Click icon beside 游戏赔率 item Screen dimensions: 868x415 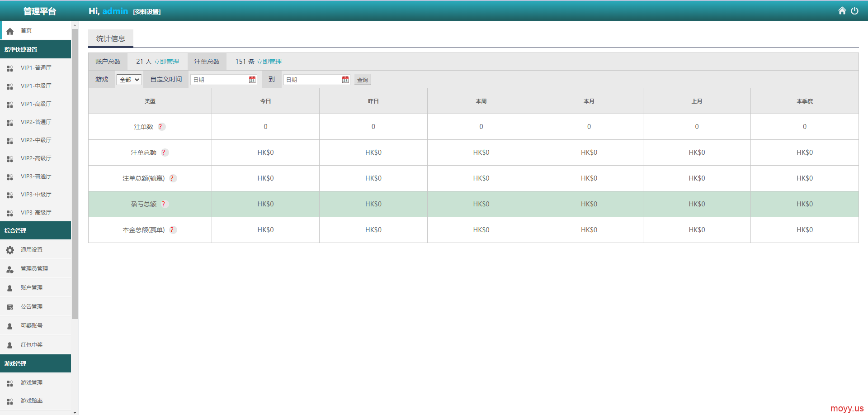tap(10, 401)
